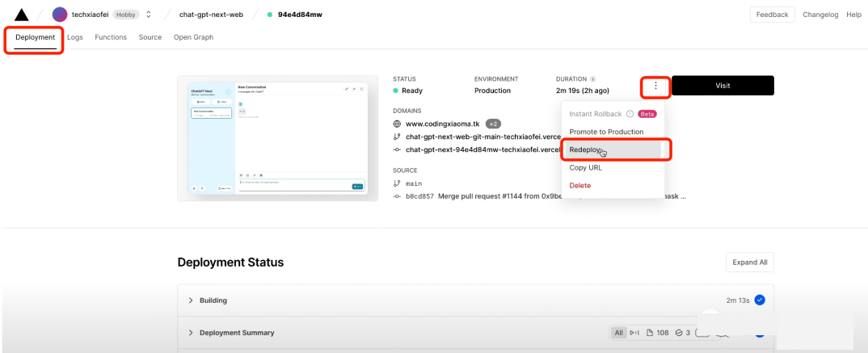Viewport: 868px width, 353px height.
Task: Select the play-step filter next to All
Action: pos(634,333)
